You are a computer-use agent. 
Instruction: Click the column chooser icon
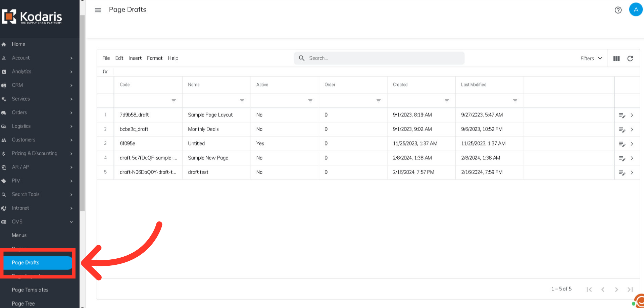point(616,58)
